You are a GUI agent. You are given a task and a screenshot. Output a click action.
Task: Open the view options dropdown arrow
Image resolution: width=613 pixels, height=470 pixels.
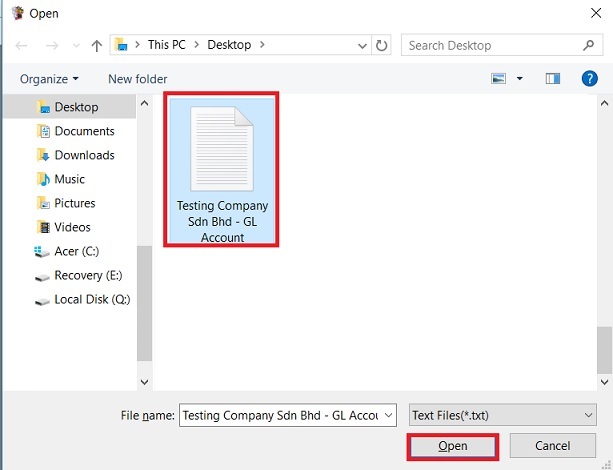tap(520, 79)
